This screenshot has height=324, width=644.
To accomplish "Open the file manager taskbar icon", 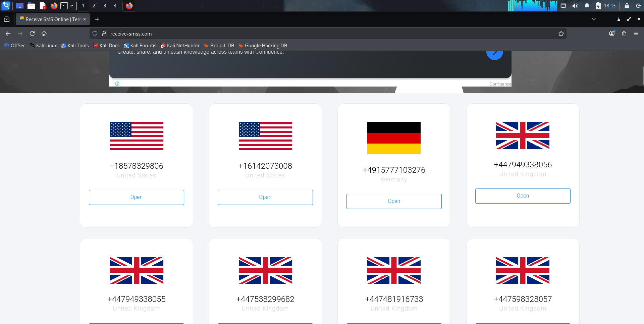I will [x=31, y=6].
